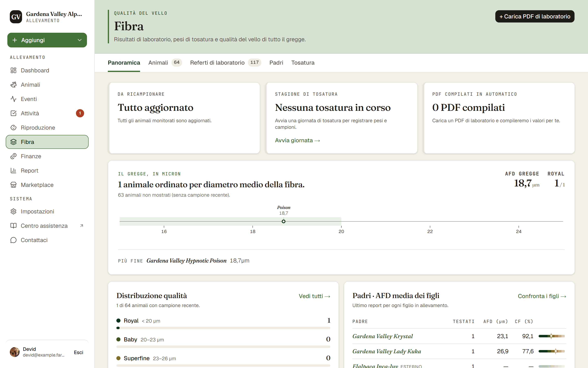Click the Vedi tutti link
This screenshot has width=588, height=368.
coord(314,296)
